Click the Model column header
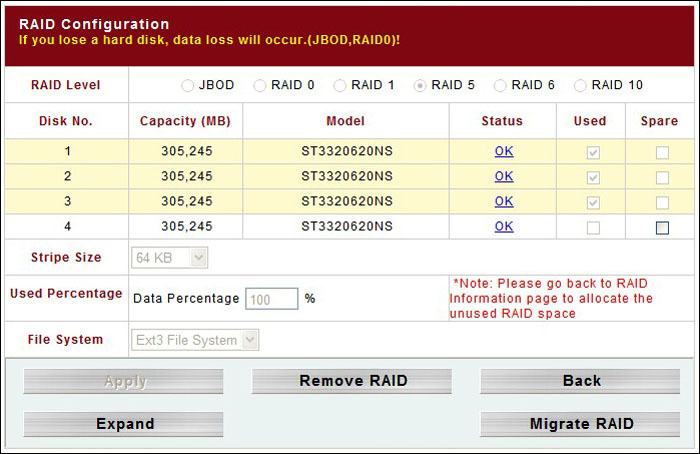The height and width of the screenshot is (454, 700). 346,121
